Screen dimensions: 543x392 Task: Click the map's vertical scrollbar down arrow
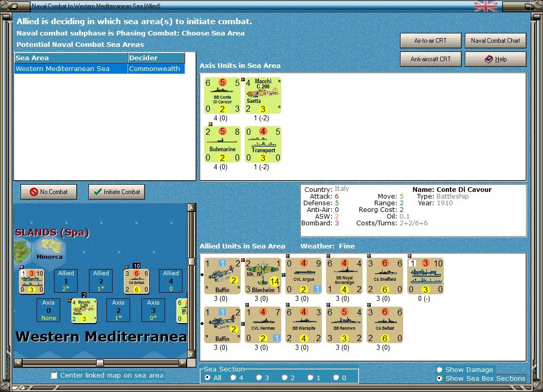tap(191, 354)
